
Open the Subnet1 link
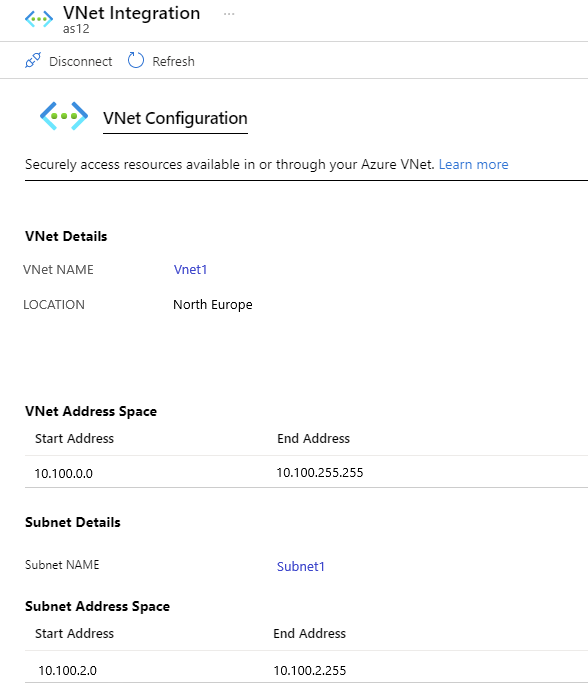[300, 567]
